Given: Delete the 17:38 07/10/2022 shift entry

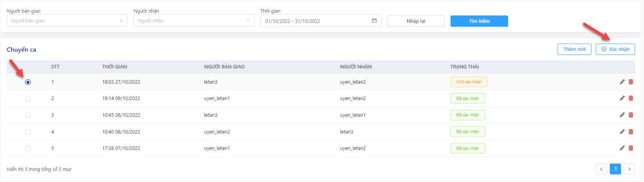Looking at the screenshot, I should pyautogui.click(x=631, y=148).
